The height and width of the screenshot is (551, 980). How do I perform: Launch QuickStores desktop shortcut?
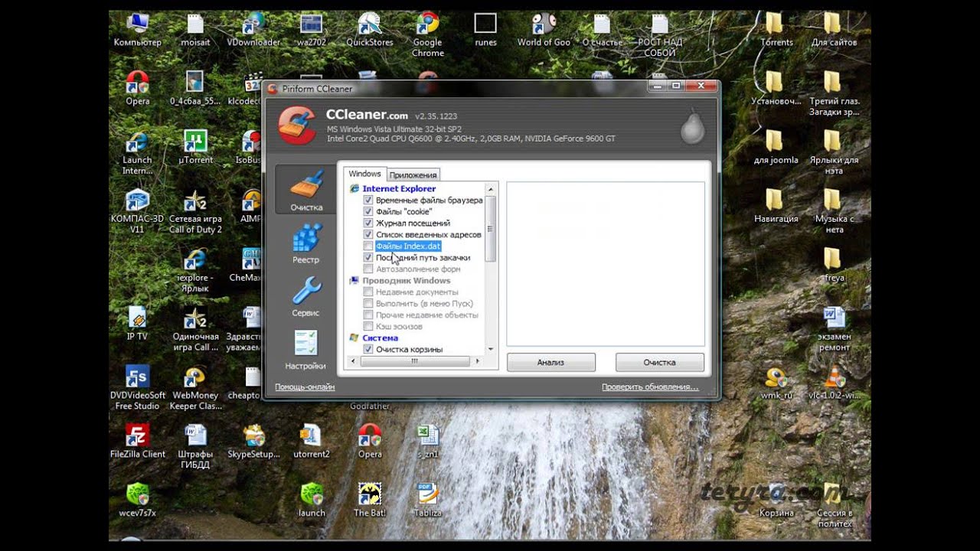click(370, 31)
